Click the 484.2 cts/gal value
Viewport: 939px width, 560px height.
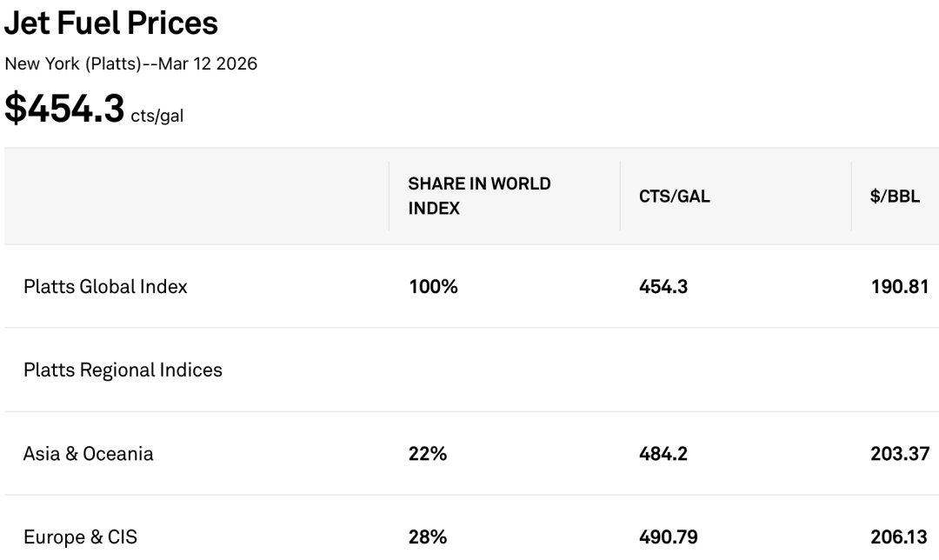[x=663, y=453]
